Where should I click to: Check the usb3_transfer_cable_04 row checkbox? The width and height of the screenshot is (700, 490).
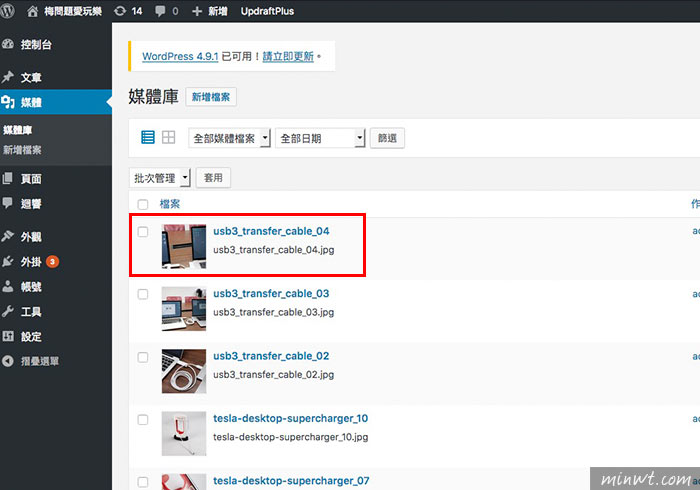point(143,232)
